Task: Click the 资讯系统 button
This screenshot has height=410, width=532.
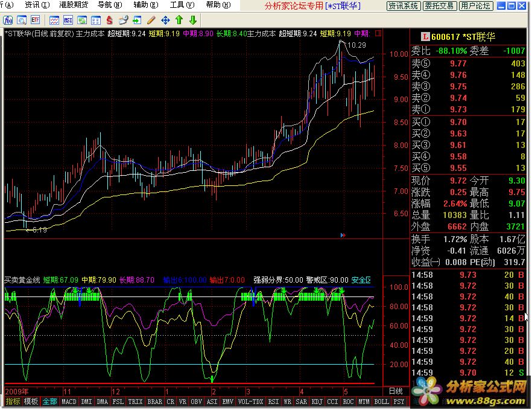Action: [x=404, y=6]
